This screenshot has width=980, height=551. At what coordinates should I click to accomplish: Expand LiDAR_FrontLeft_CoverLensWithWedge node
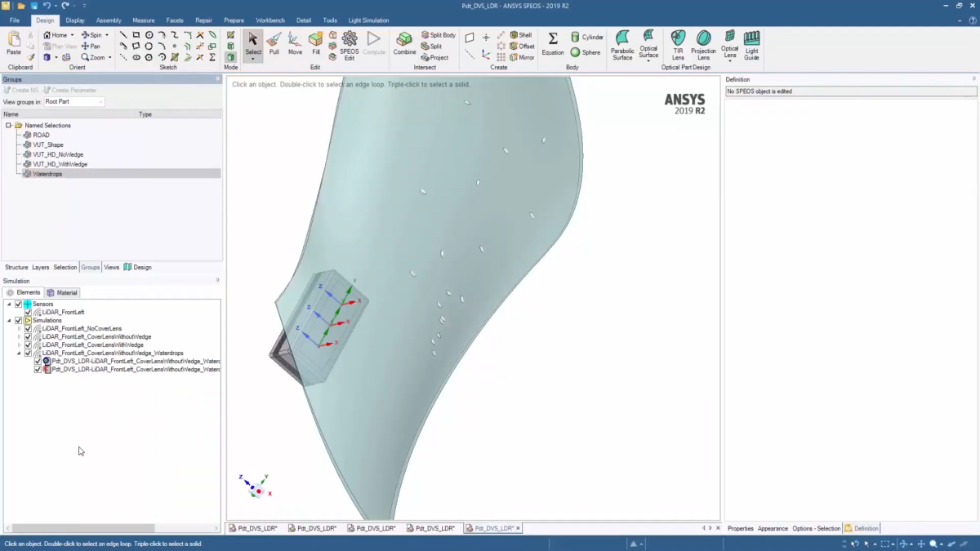pyautogui.click(x=19, y=344)
